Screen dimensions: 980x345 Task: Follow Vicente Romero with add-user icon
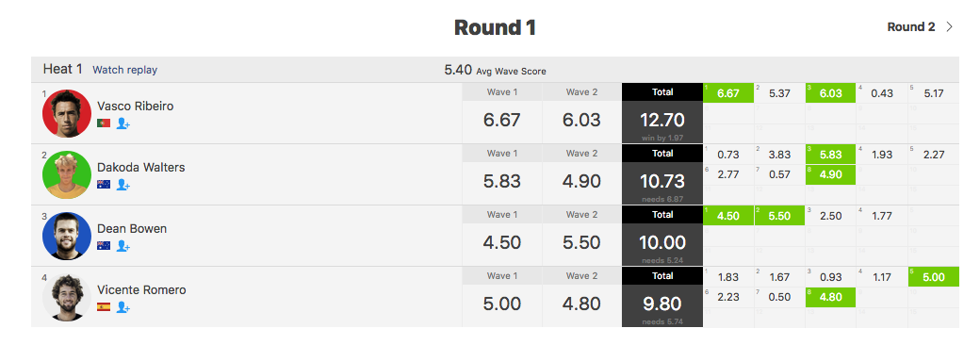coord(123,307)
